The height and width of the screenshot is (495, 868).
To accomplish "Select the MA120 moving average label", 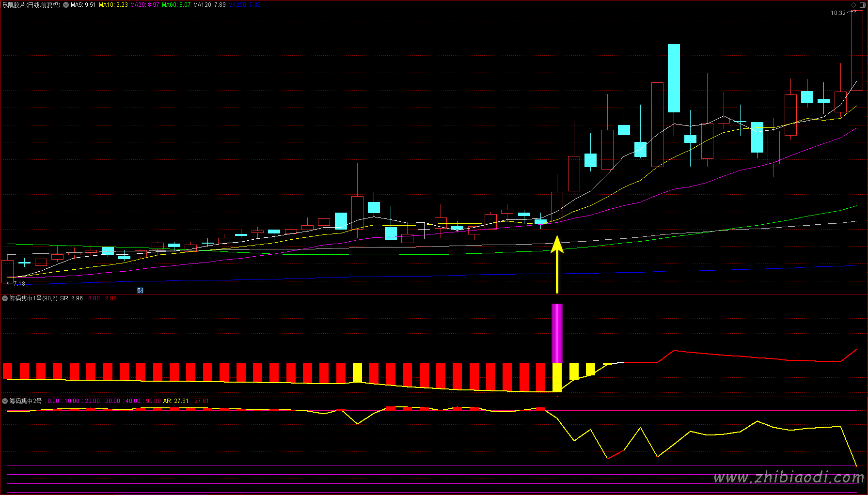I will 209,5.
